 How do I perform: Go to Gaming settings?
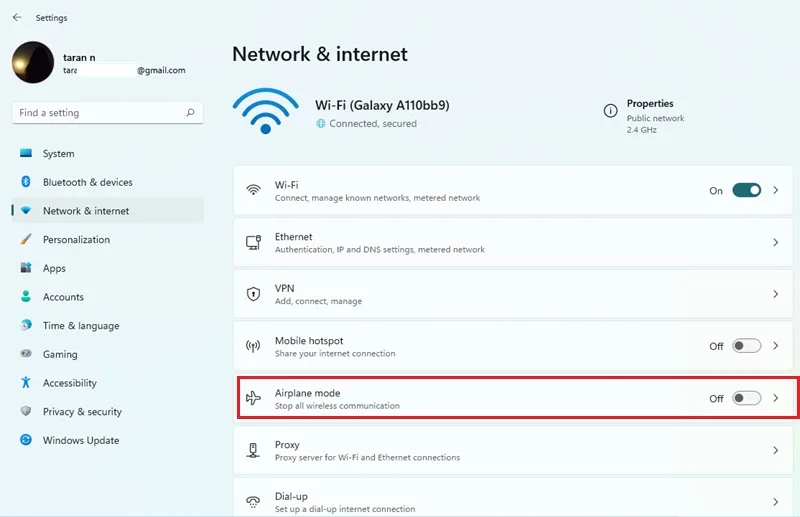pos(108,354)
